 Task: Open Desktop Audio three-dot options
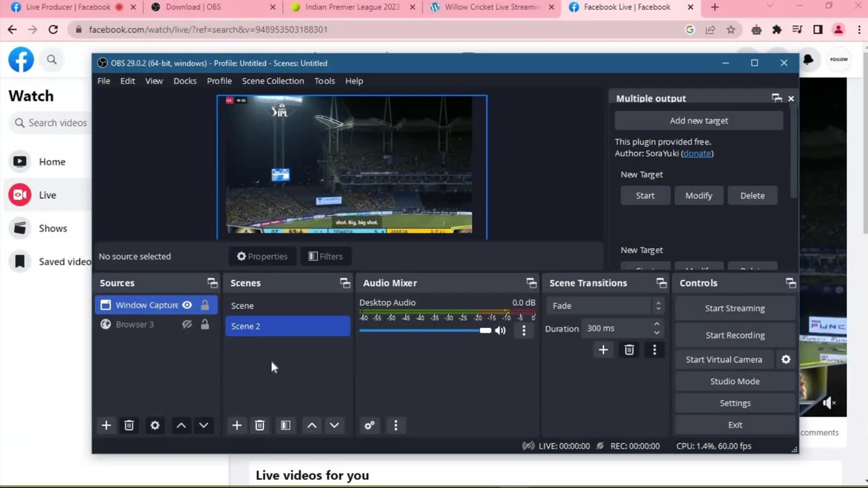click(524, 331)
